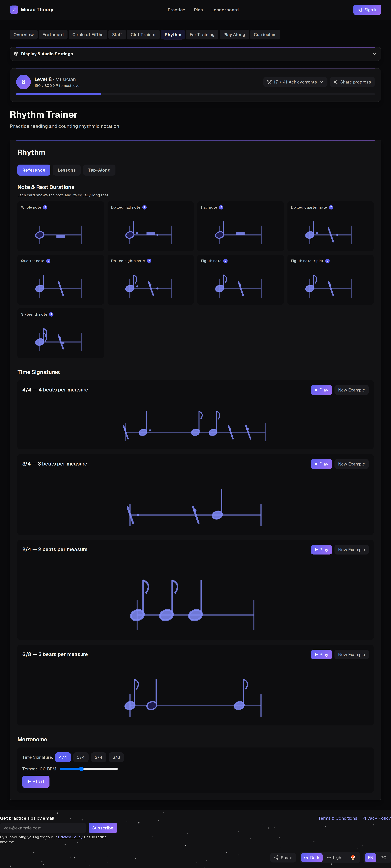The width and height of the screenshot is (391, 868).
Task: Open the footer Privacy Policy link
Action: [376, 818]
